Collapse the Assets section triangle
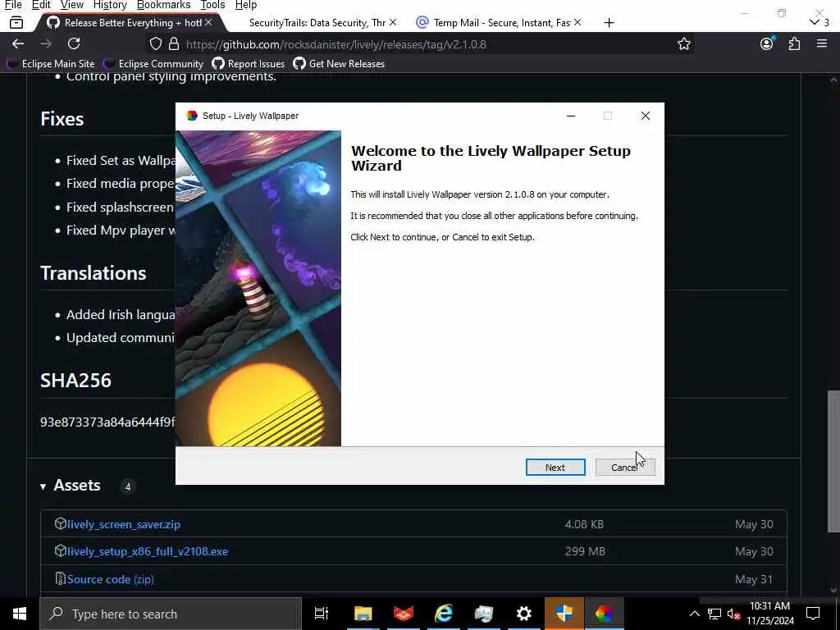840x630 pixels. pos(43,486)
